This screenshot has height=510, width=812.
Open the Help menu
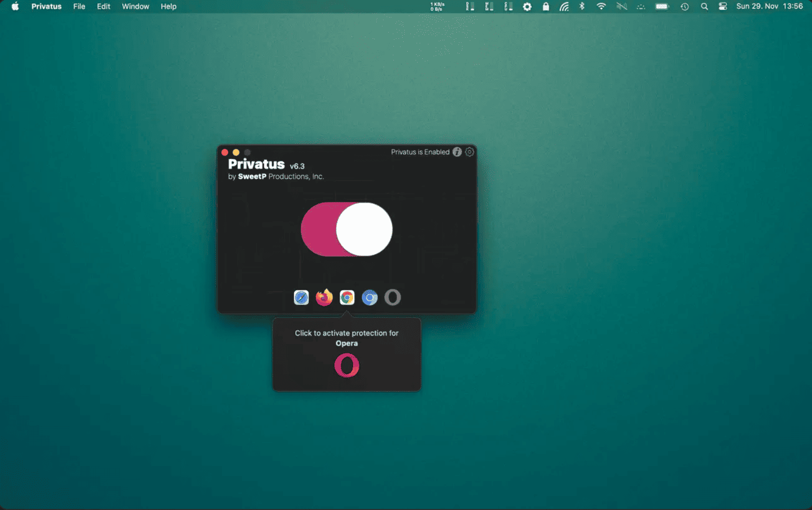tap(168, 6)
